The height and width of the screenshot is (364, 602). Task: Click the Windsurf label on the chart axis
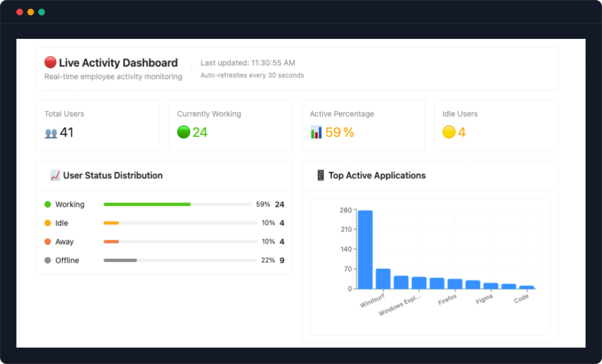click(372, 300)
